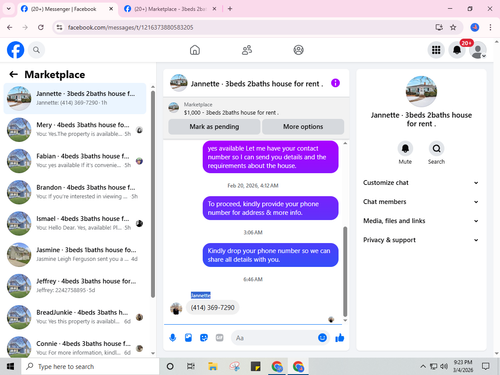Image resolution: width=500 pixels, height=375 pixels.
Task: Close the Marketplace browser tab
Action: pyautogui.click(x=214, y=9)
